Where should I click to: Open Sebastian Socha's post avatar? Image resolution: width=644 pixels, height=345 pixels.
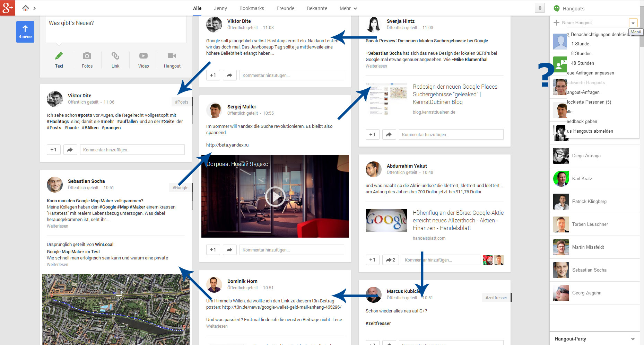[55, 185]
